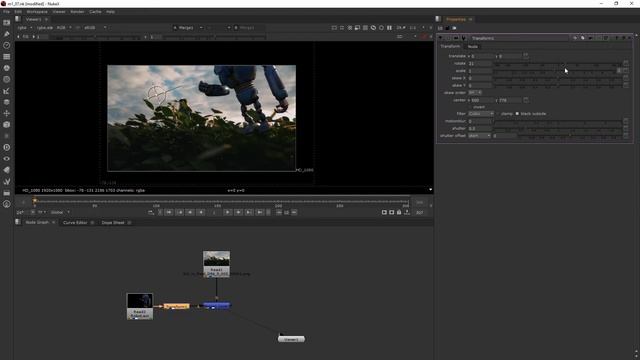This screenshot has width=640, height=360.
Task: Open the Filter nodes toolbar menu
Action: coord(7,80)
